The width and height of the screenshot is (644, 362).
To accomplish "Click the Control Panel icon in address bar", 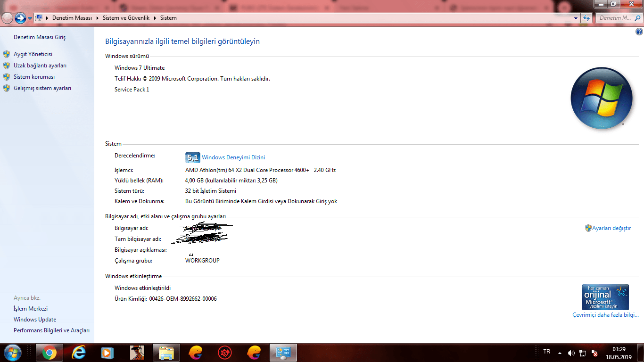I will [39, 18].
